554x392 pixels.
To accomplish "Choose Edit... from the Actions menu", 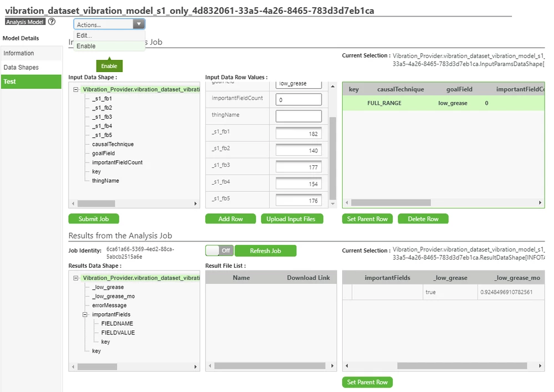I will coord(84,35).
